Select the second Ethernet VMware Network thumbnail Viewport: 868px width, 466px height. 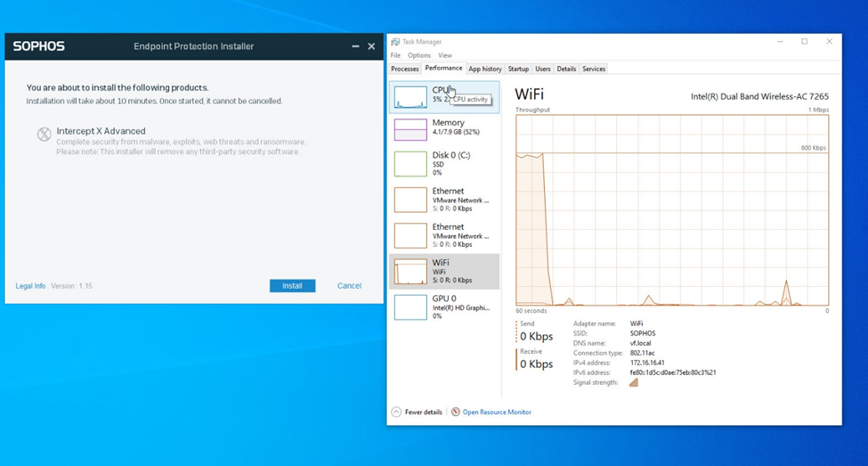click(x=410, y=236)
